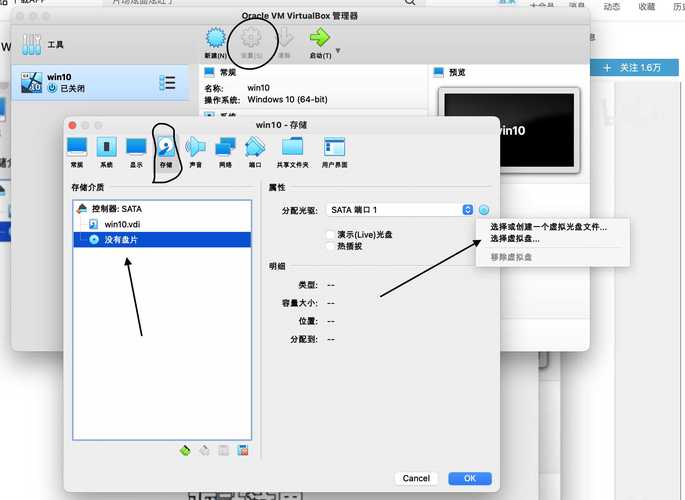Click the remove attachment icon below storage tree
Viewport: 685px width, 500px height.
coord(243,450)
